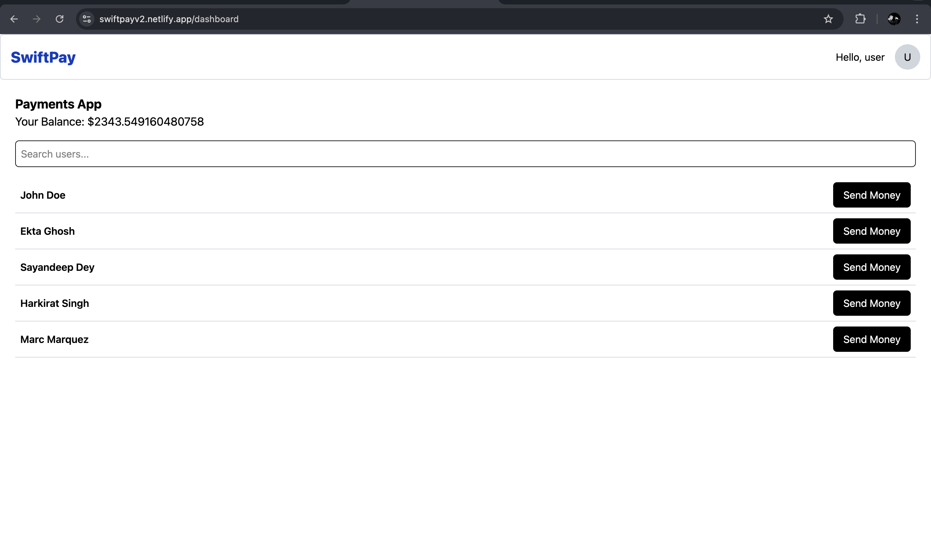Image resolution: width=931 pixels, height=560 pixels.
Task: Click the user avatar circle labeled U
Action: pyautogui.click(x=907, y=57)
